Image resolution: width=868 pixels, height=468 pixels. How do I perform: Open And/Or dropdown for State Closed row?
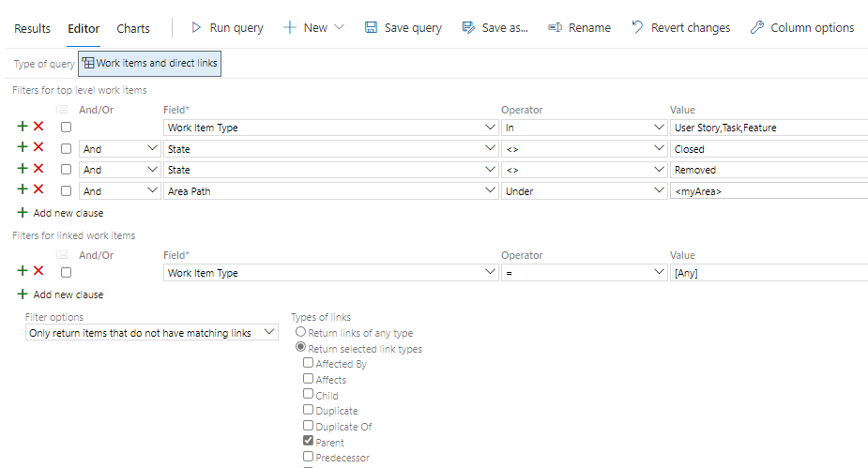(119, 149)
